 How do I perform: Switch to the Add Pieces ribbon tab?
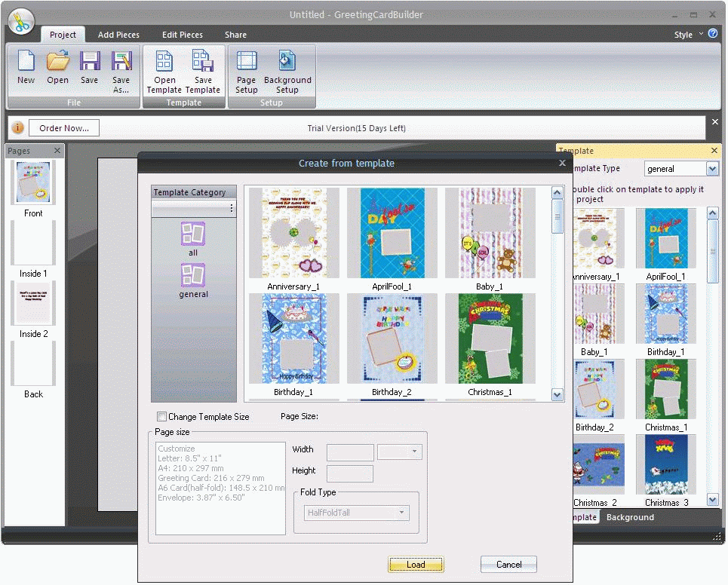click(x=118, y=35)
